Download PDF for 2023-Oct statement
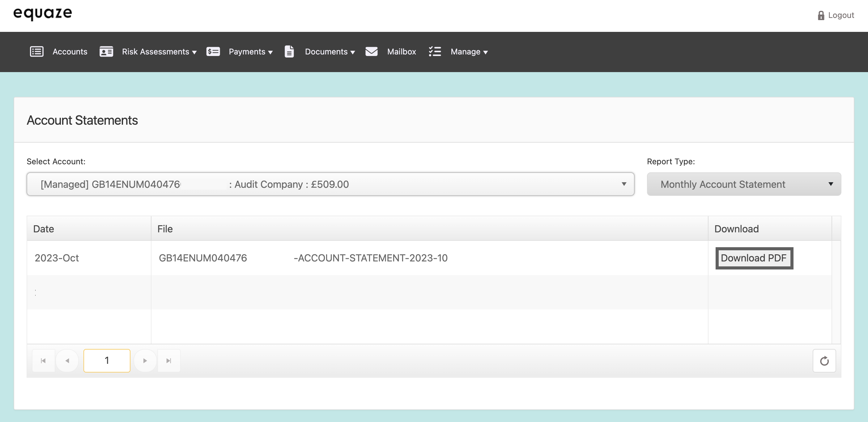 click(754, 258)
